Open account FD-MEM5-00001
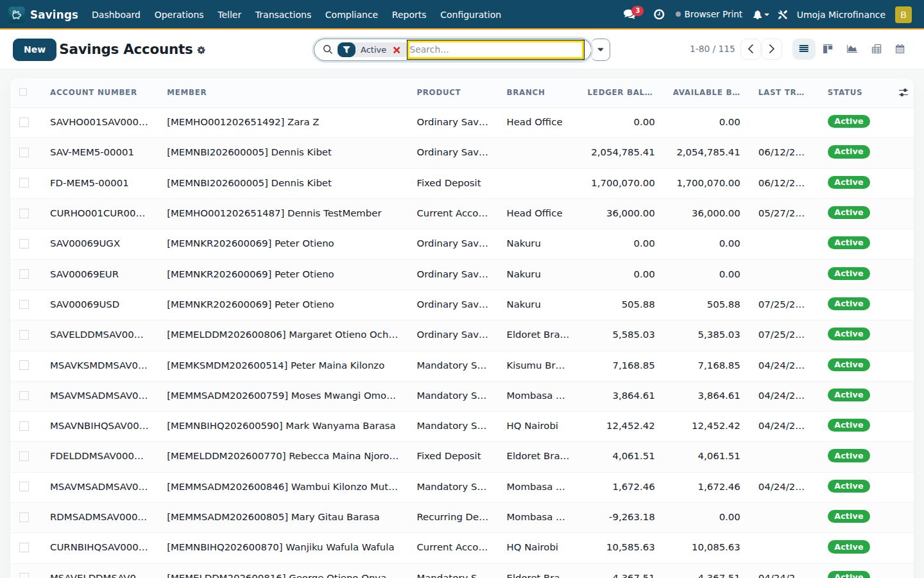 click(89, 183)
